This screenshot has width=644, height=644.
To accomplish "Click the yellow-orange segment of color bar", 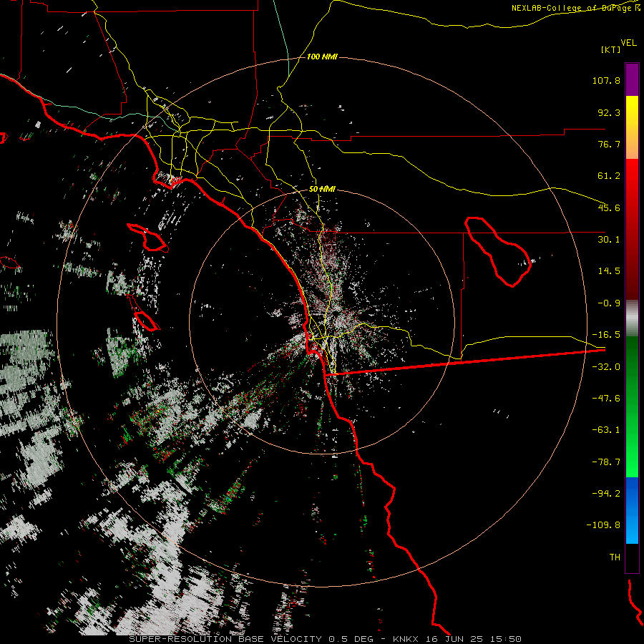I will pyautogui.click(x=632, y=127).
